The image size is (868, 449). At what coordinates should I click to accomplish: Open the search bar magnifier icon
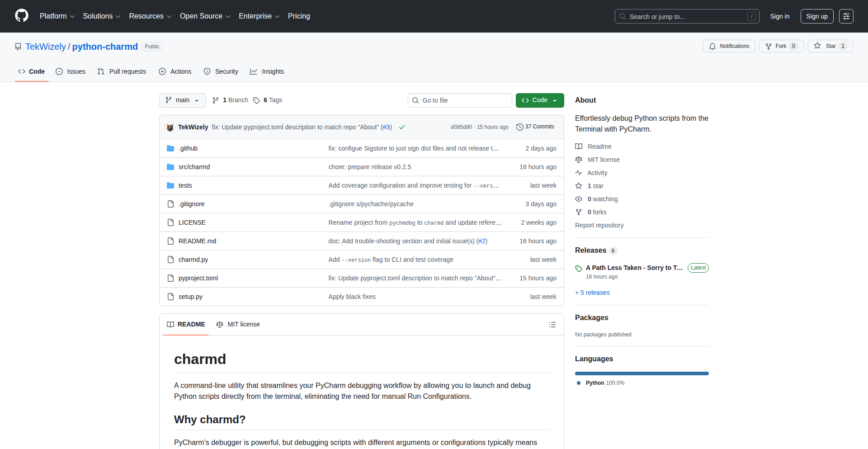[x=623, y=16]
